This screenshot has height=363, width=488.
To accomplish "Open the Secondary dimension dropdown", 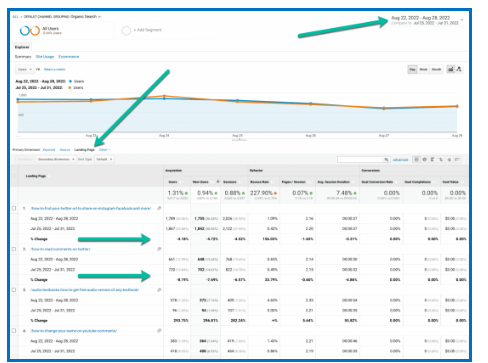I will pos(56,159).
